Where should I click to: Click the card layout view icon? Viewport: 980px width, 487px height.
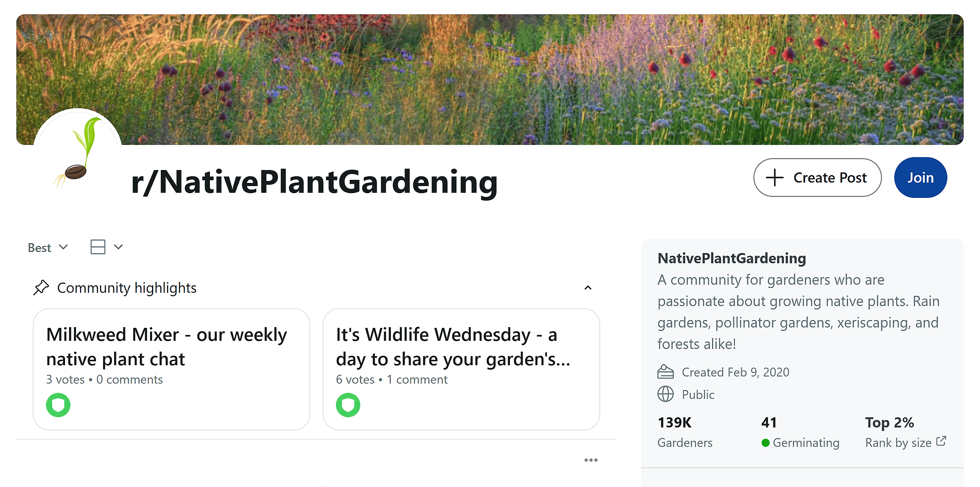[97, 246]
